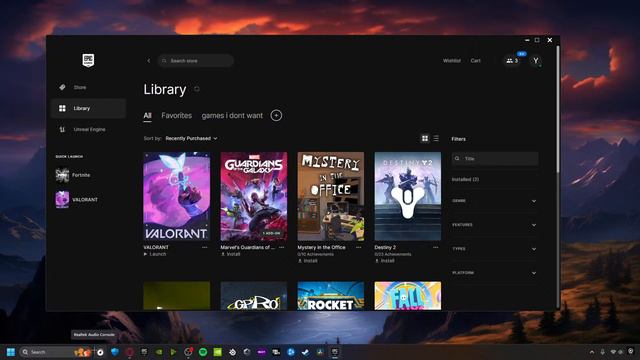Open the Rocket League cover thumbnail

pos(331,296)
